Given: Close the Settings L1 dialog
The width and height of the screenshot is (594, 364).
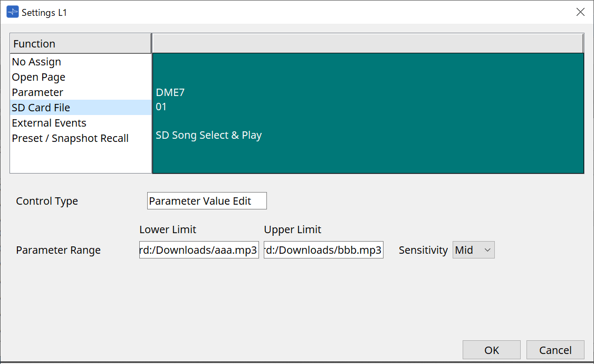Looking at the screenshot, I should point(580,12).
